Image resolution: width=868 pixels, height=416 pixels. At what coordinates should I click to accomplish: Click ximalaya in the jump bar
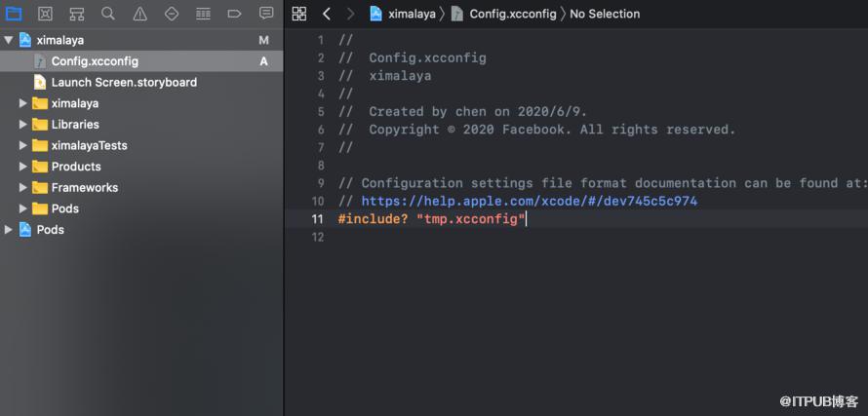coord(412,14)
